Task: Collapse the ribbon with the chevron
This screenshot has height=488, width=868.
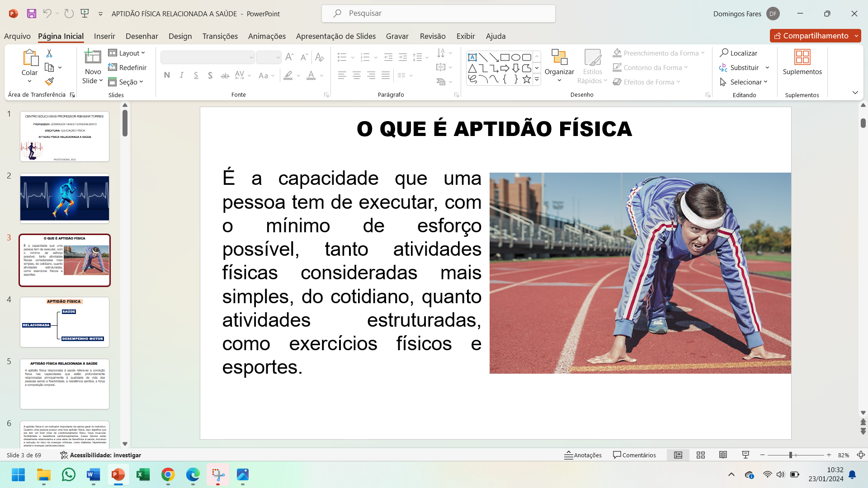Action: (x=855, y=93)
